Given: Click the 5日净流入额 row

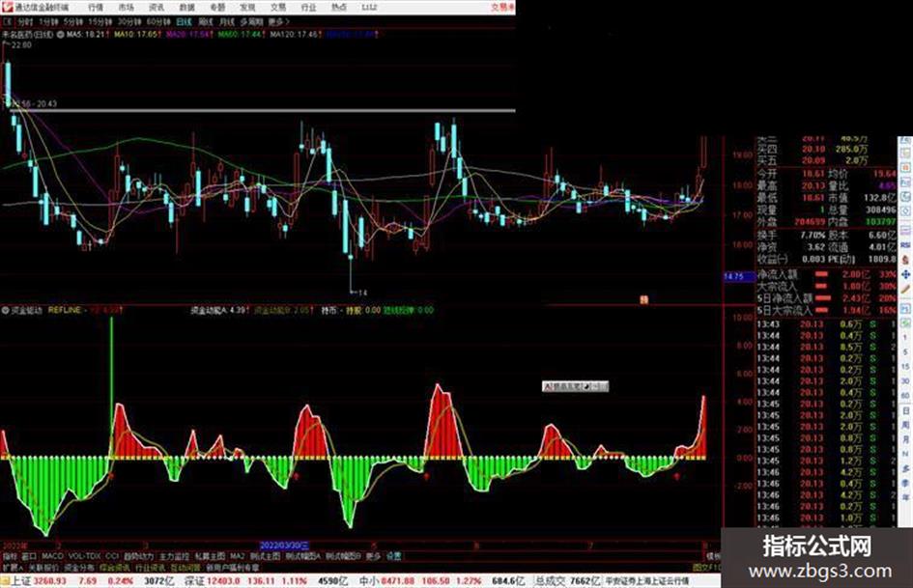Looking at the screenshot, I should point(826,298).
